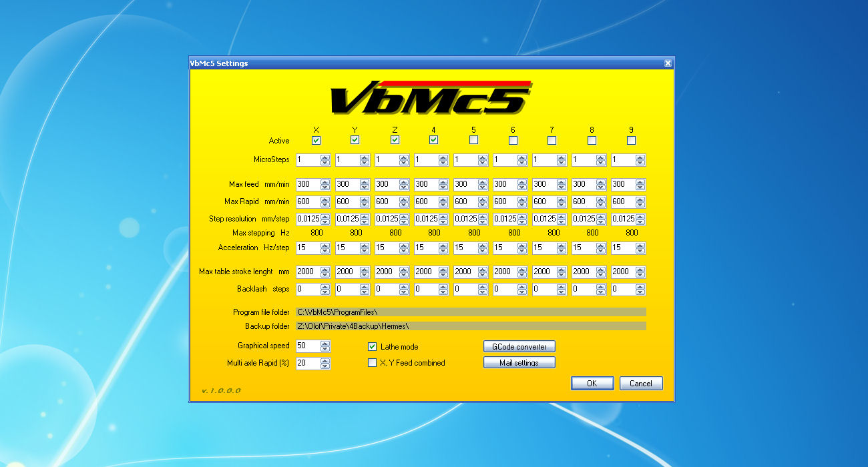Screen dimensions: 868x467
Task: Confirm settings with the OK button
Action: 592,384
